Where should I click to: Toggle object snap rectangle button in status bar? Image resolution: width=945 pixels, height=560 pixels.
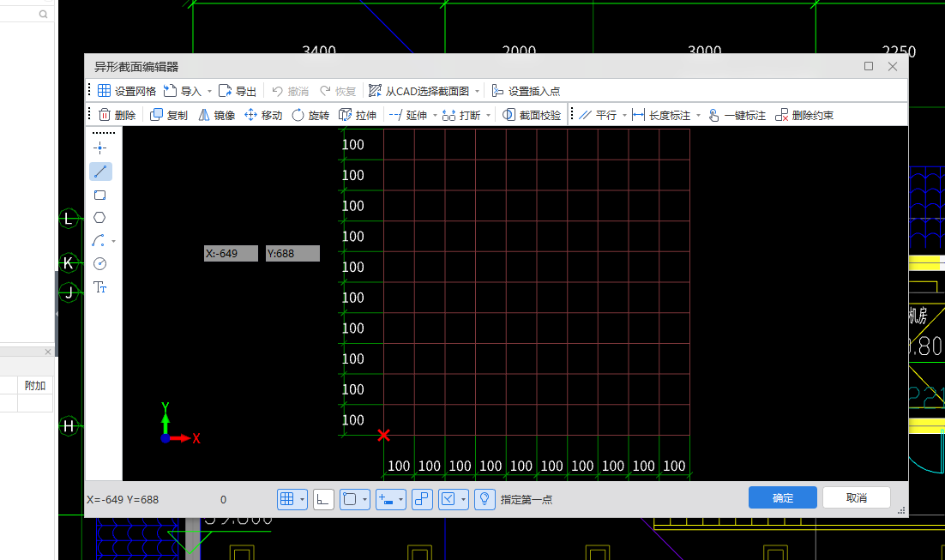coord(350,499)
